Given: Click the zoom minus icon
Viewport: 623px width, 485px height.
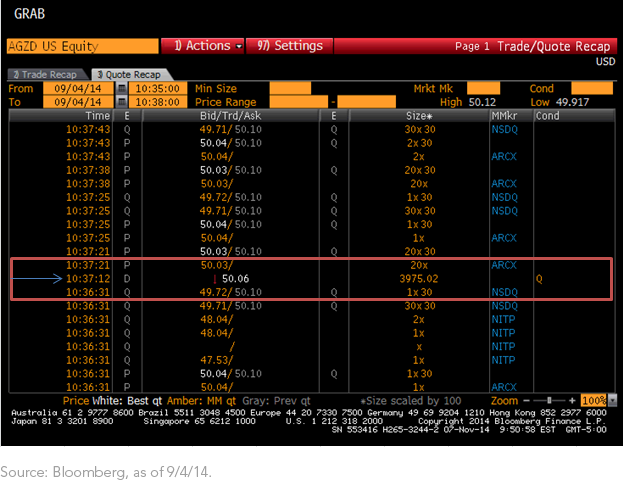Looking at the screenshot, I should [526, 401].
